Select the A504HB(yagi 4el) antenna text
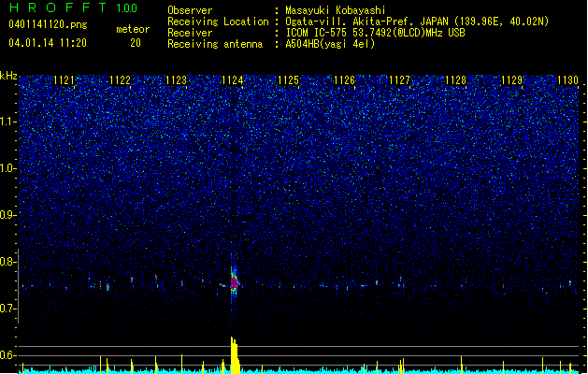 pyautogui.click(x=330, y=44)
